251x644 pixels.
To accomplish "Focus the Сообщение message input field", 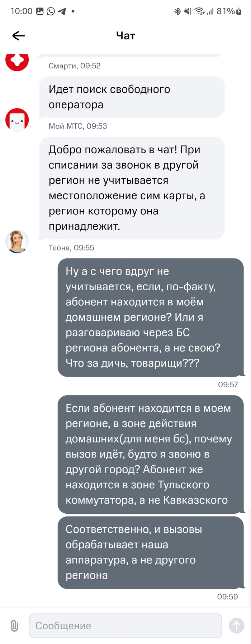I will pyautogui.click(x=125, y=626).
